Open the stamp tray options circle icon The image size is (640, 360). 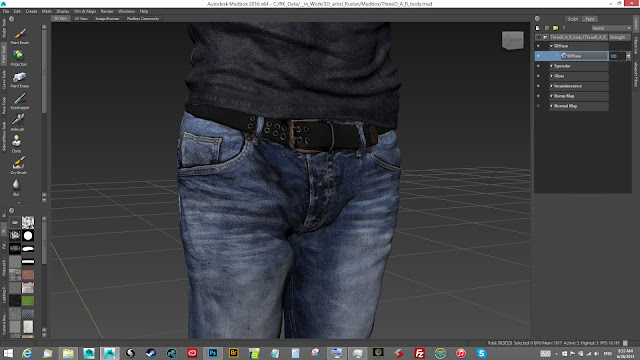pos(11,211)
